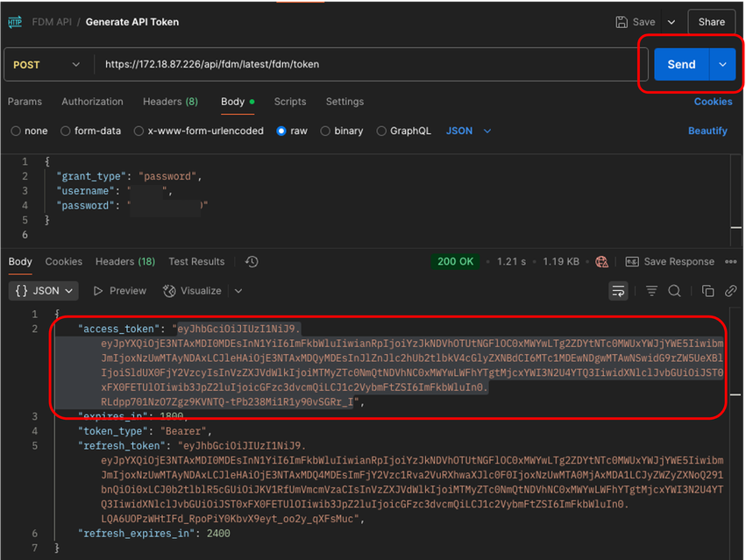Viewport: 746px width, 560px height.
Task: Click the request URL field
Action: click(x=371, y=64)
